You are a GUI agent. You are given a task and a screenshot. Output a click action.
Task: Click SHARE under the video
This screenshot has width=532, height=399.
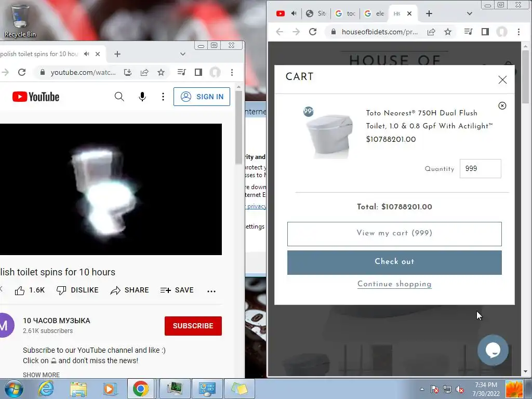(x=129, y=290)
